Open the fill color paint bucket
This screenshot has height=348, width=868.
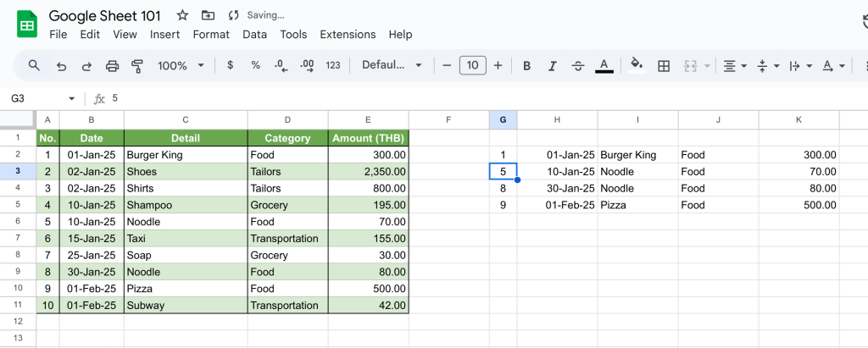[637, 65]
